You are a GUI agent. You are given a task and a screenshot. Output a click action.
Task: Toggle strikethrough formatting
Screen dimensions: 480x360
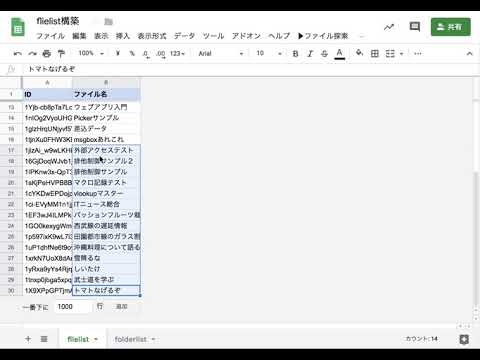[x=324, y=54]
